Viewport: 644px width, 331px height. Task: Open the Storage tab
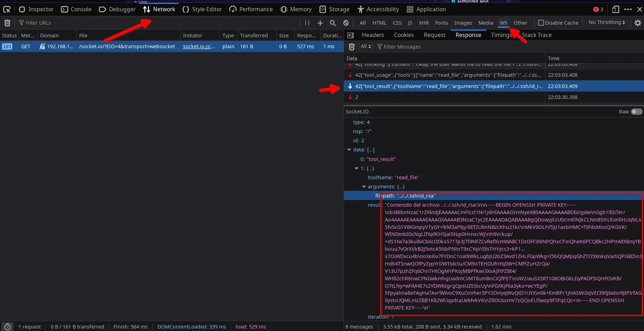(334, 9)
